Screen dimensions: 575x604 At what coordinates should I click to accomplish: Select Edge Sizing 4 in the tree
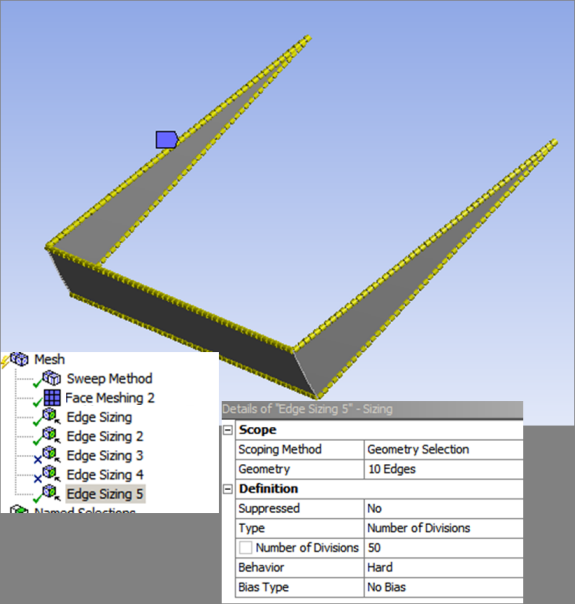click(105, 475)
